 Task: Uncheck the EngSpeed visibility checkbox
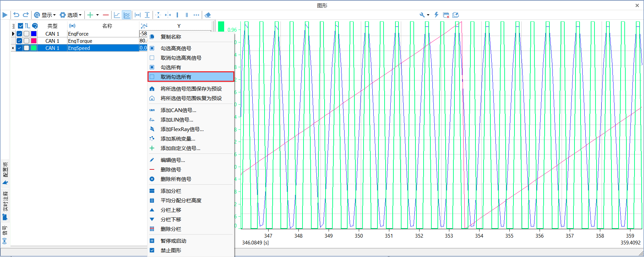click(x=19, y=48)
